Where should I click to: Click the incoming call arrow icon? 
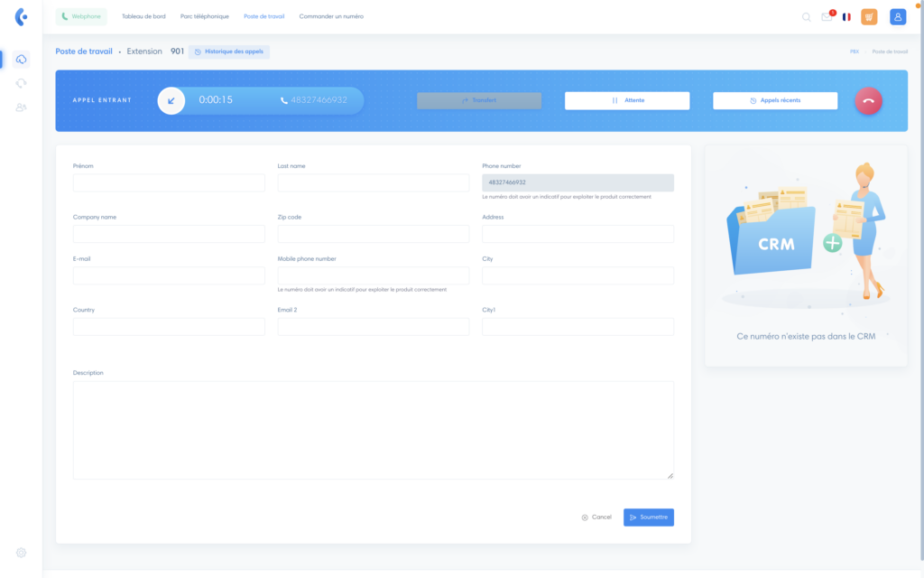(171, 100)
